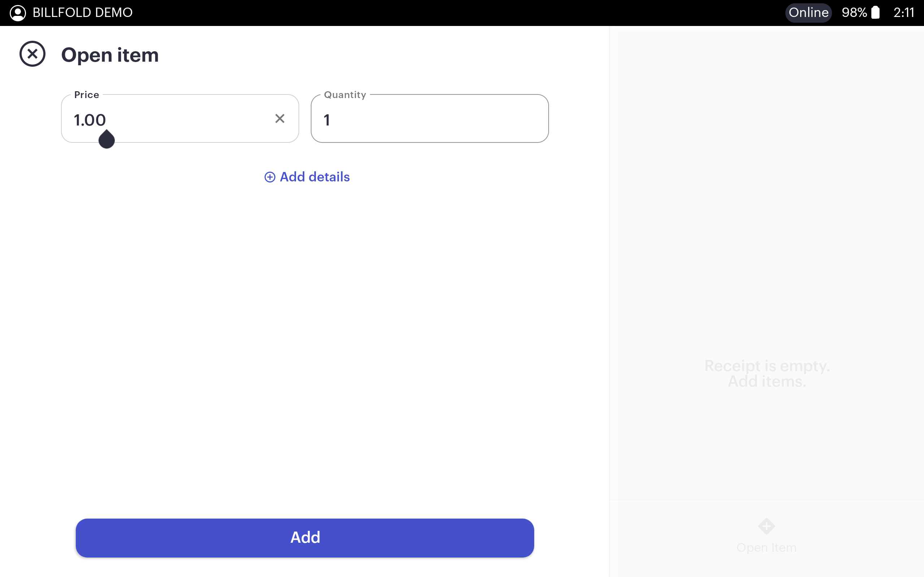Tap the battery icon in the status bar
This screenshot has width=924, height=577.
[x=876, y=13]
